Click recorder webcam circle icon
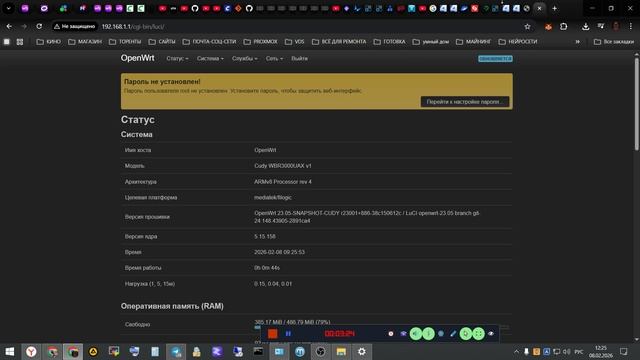The width and height of the screenshot is (640, 360). [441, 333]
